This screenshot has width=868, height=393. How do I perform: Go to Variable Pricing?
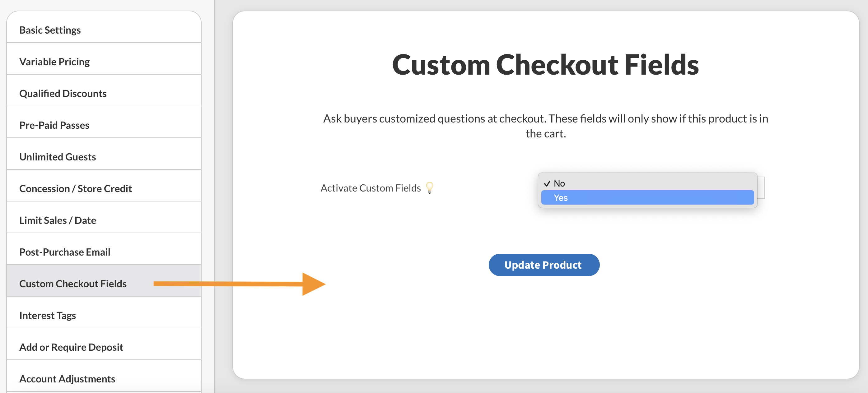[x=54, y=62]
